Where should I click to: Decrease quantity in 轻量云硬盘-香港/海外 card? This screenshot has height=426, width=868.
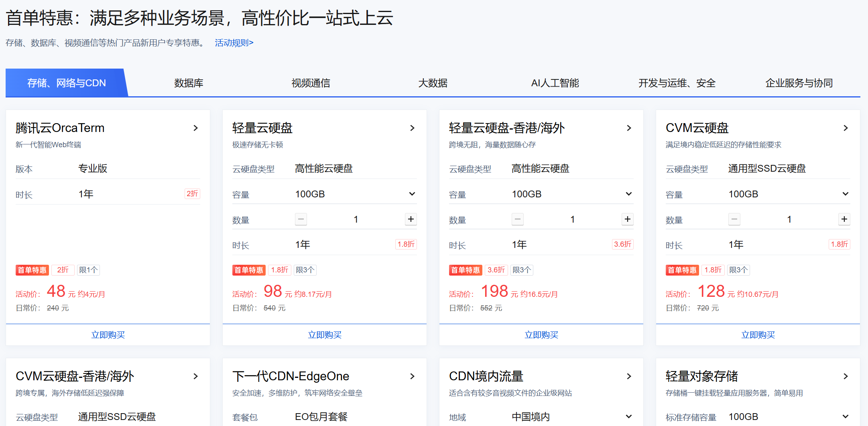[518, 219]
